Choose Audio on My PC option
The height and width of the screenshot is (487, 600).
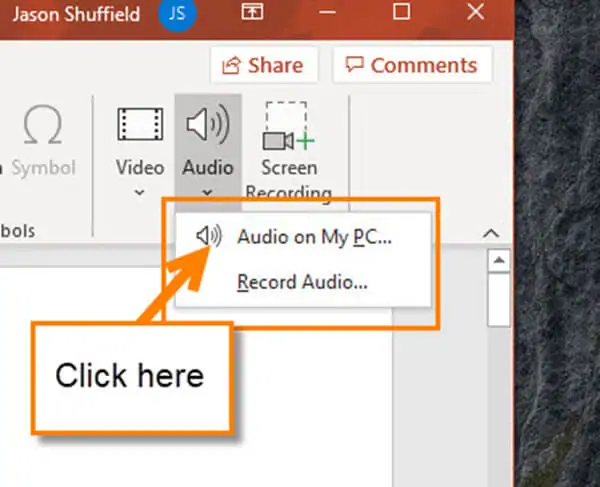point(303,237)
